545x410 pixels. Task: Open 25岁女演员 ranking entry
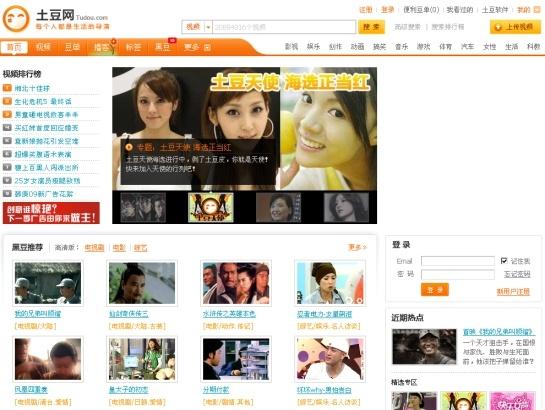click(47, 181)
